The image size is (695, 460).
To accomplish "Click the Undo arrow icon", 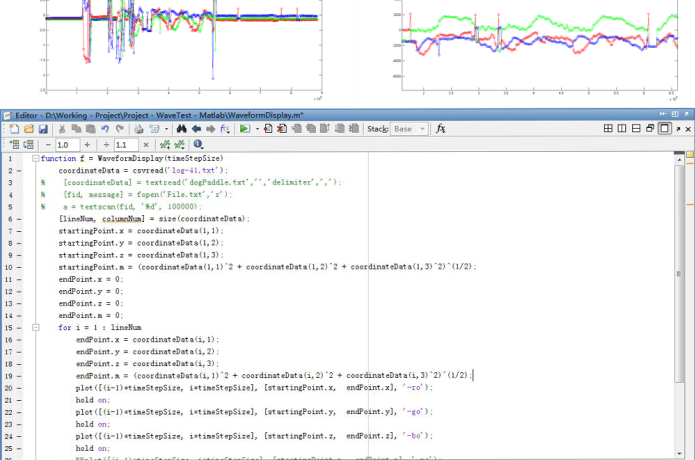I will tap(105, 129).
